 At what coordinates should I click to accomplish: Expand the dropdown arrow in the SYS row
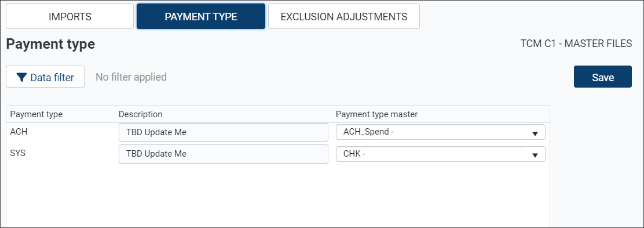coord(535,155)
